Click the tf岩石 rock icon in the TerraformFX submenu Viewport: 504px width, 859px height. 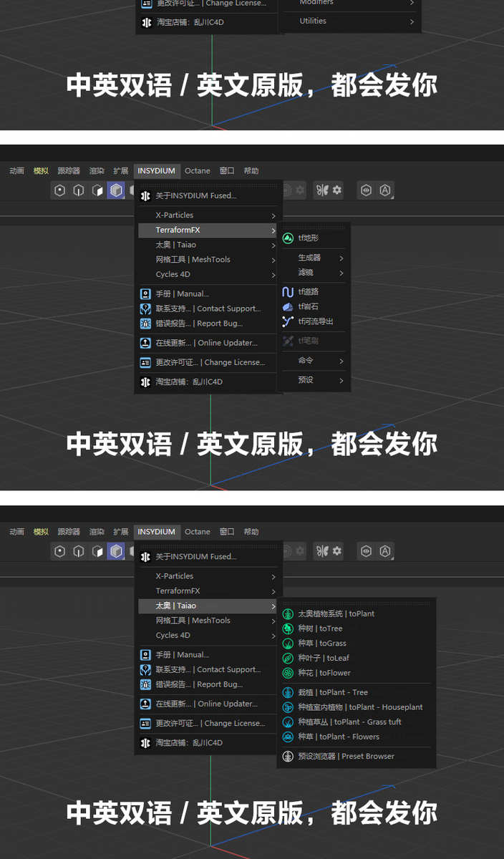click(288, 306)
